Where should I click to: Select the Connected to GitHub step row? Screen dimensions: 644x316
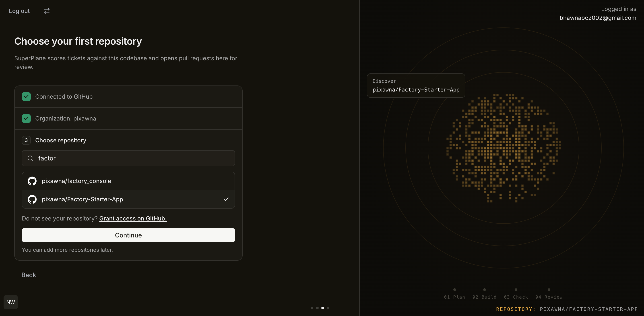pos(128,97)
